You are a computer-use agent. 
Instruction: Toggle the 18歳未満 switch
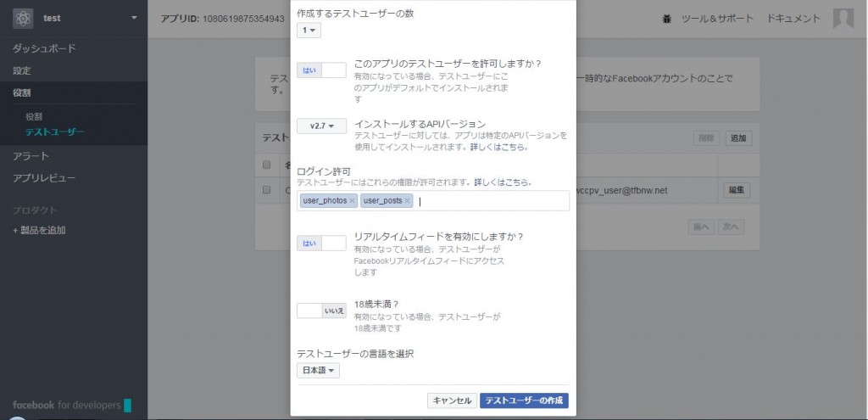click(x=321, y=311)
